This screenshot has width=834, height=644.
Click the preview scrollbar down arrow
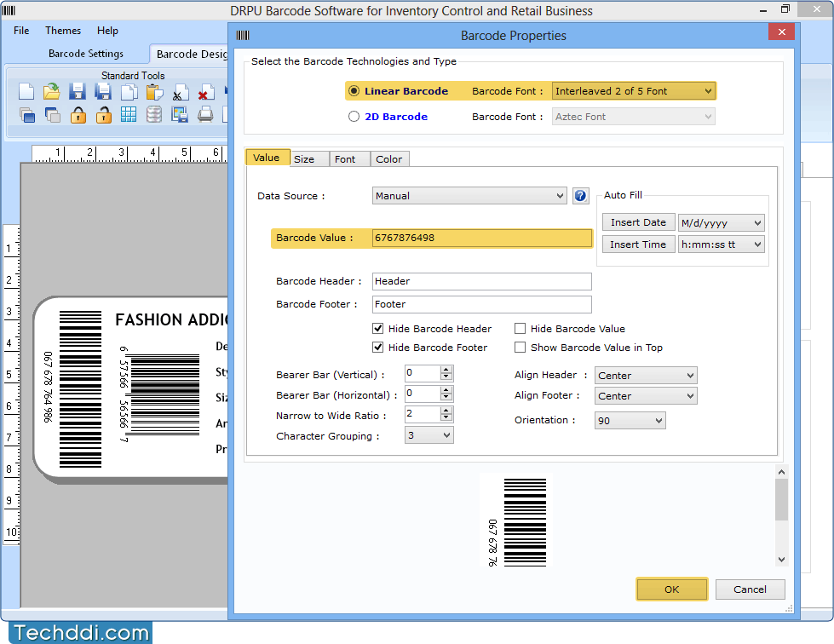pyautogui.click(x=781, y=559)
